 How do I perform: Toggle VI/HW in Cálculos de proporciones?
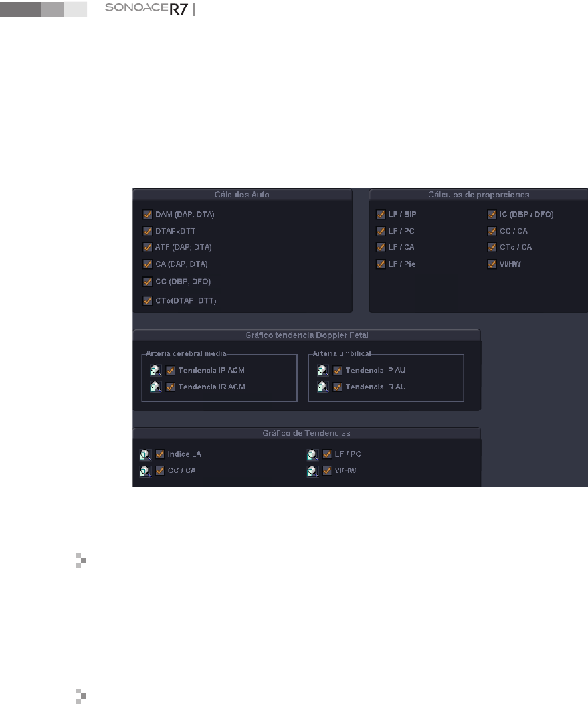pos(492,264)
